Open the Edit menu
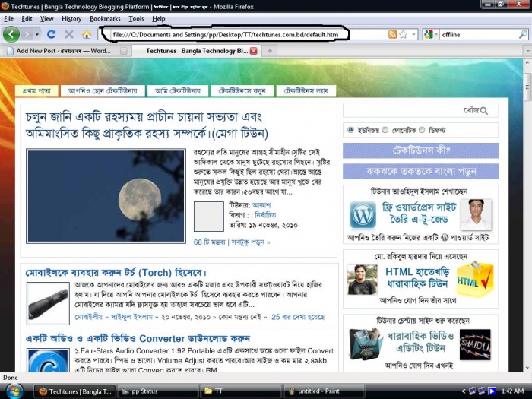 pos(27,19)
